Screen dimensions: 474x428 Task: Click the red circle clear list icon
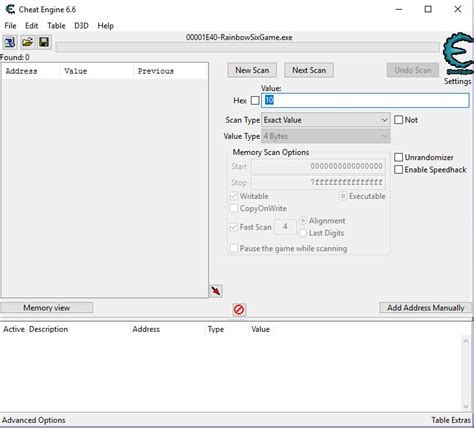(239, 310)
